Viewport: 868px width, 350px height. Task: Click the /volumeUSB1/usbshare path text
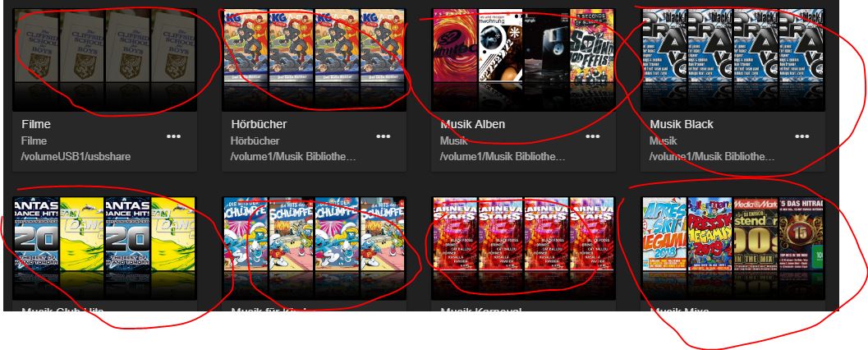click(x=76, y=157)
